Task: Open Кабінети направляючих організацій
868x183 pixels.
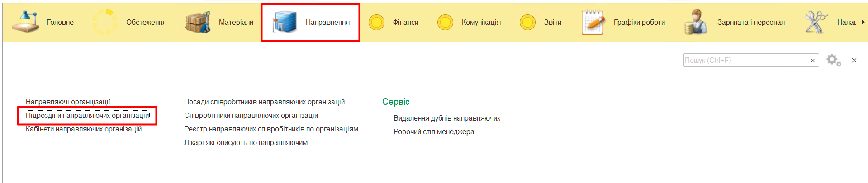Action: point(84,129)
